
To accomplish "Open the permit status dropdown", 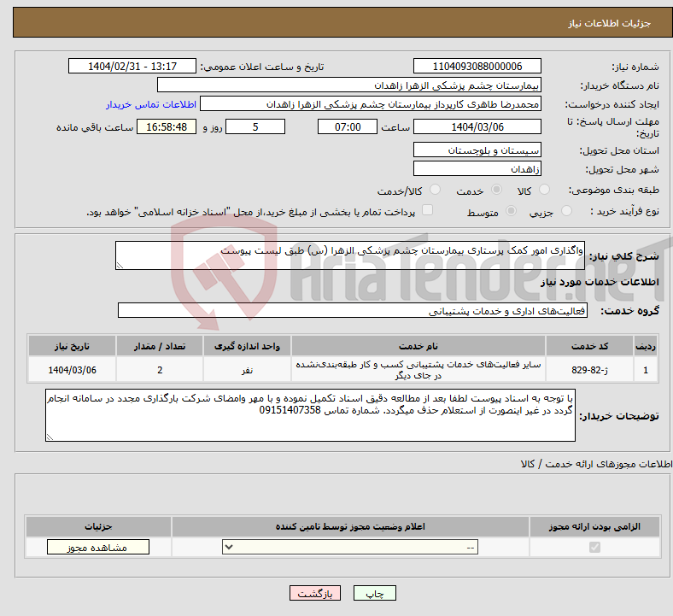I will 350,548.
